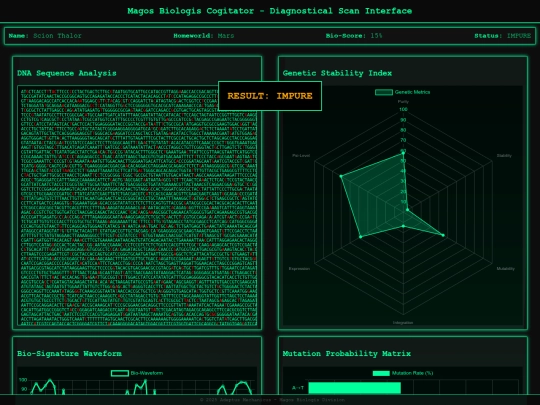540x405 pixels.
Task: Click the Genetic Stability Index heading
Action: [x=337, y=73]
